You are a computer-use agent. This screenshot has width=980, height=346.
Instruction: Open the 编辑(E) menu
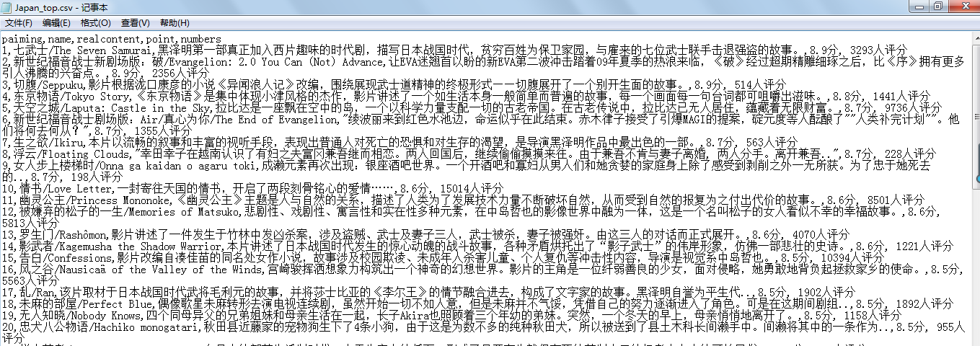pos(56,23)
